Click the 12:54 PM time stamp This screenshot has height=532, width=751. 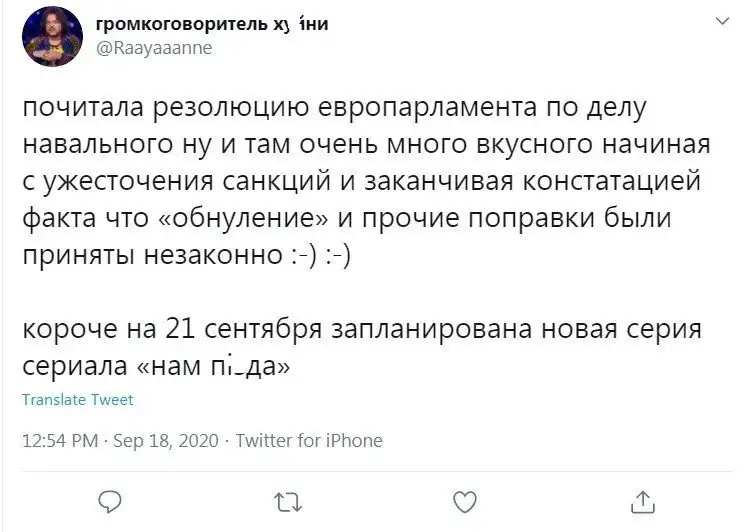pos(59,440)
